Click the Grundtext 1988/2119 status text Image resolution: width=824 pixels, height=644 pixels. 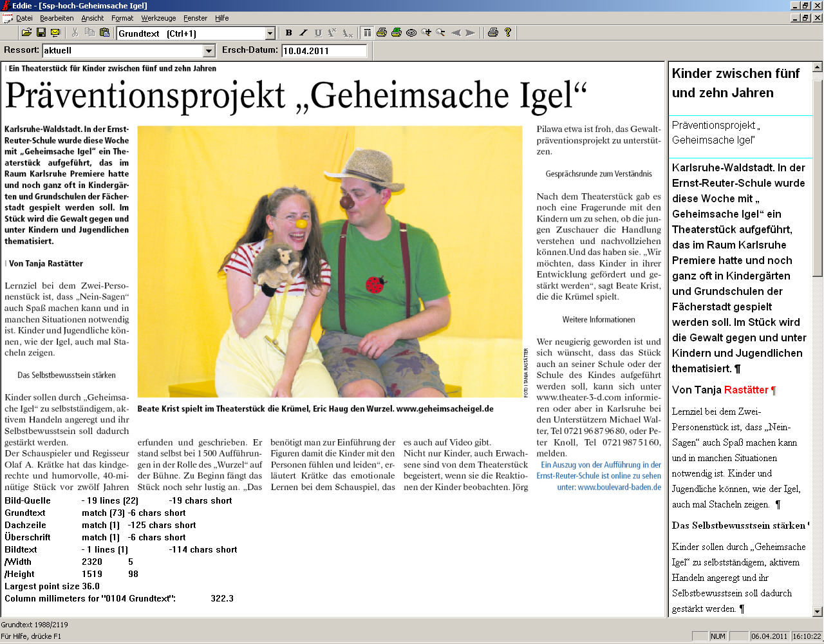[34, 625]
